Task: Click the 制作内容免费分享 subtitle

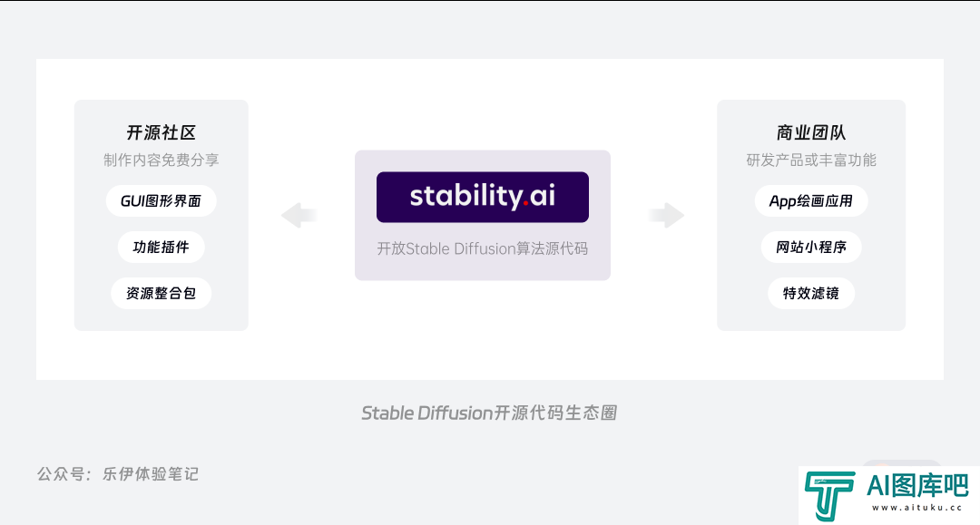Action: tap(162, 160)
